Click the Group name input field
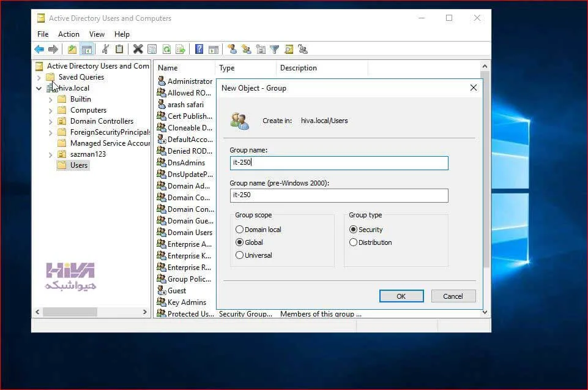This screenshot has height=390, width=588. (339, 163)
